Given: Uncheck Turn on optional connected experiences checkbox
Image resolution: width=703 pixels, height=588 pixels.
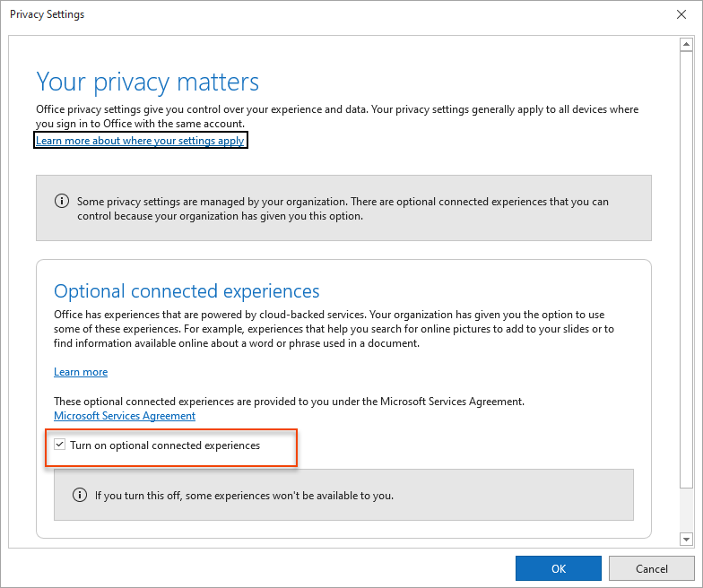Looking at the screenshot, I should coord(60,445).
